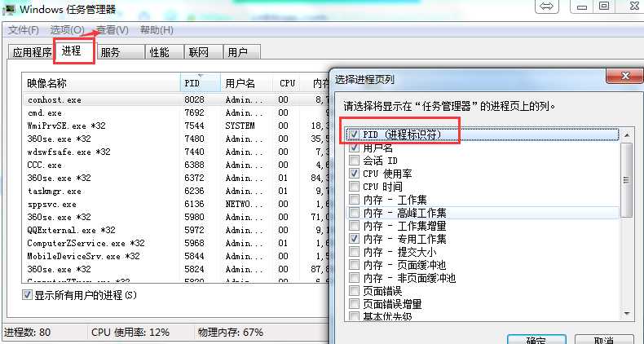Check 页面错误增量 checkbox
The image size is (644, 344).
point(354,304)
